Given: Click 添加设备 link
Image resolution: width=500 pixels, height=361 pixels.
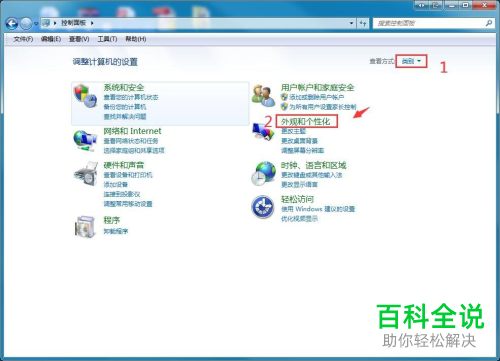Looking at the screenshot, I should 115,185.
